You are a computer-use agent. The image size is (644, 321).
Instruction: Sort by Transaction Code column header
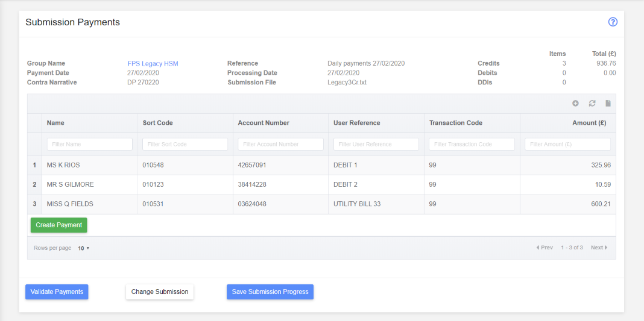pos(472,123)
